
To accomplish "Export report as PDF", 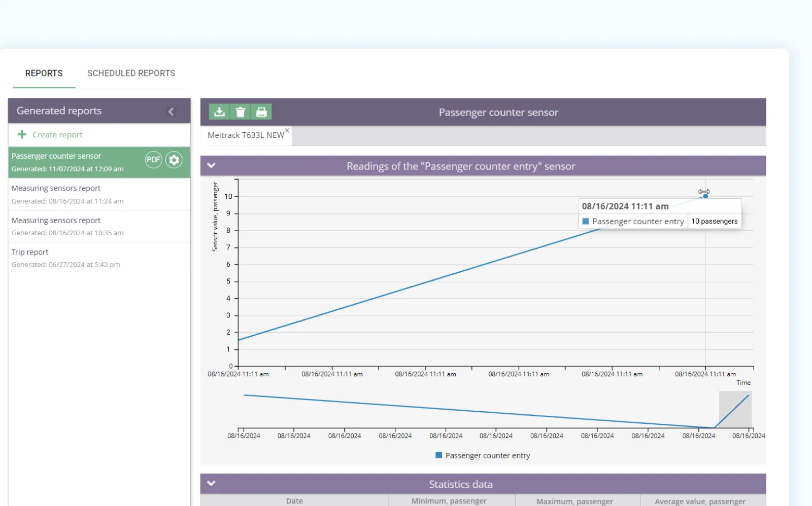I will click(153, 160).
